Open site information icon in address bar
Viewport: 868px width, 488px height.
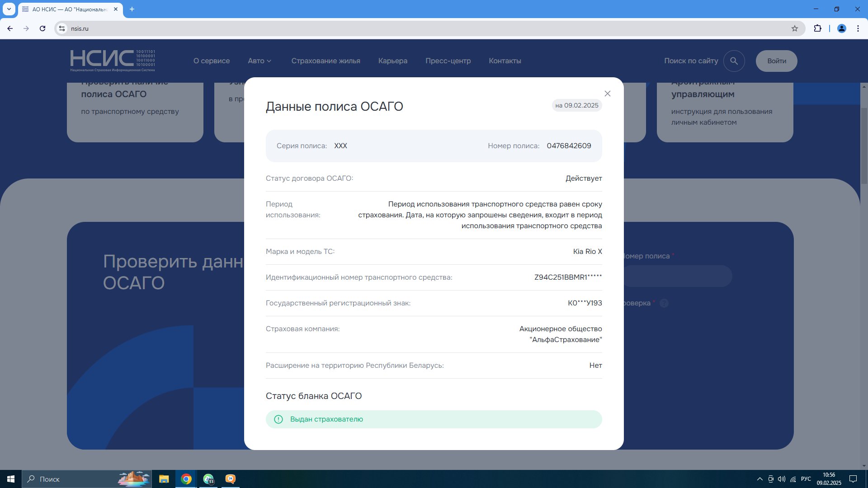[62, 28]
